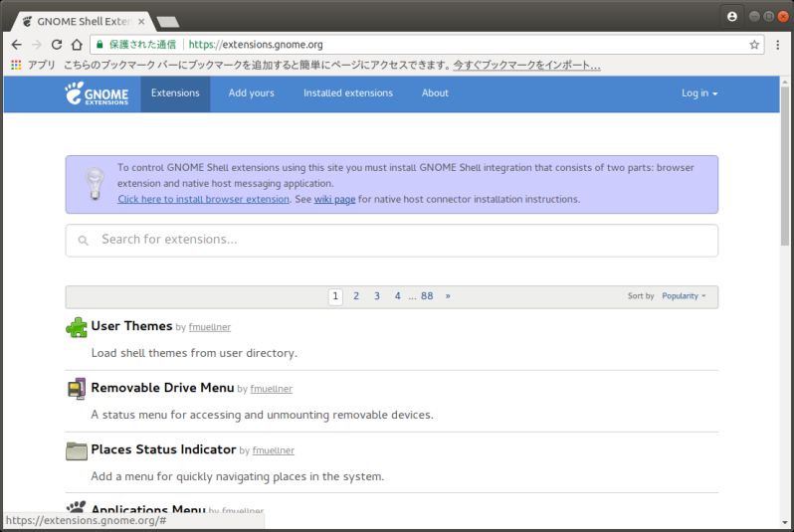794x532 pixels.
Task: Go to results page 2
Action: click(x=356, y=296)
